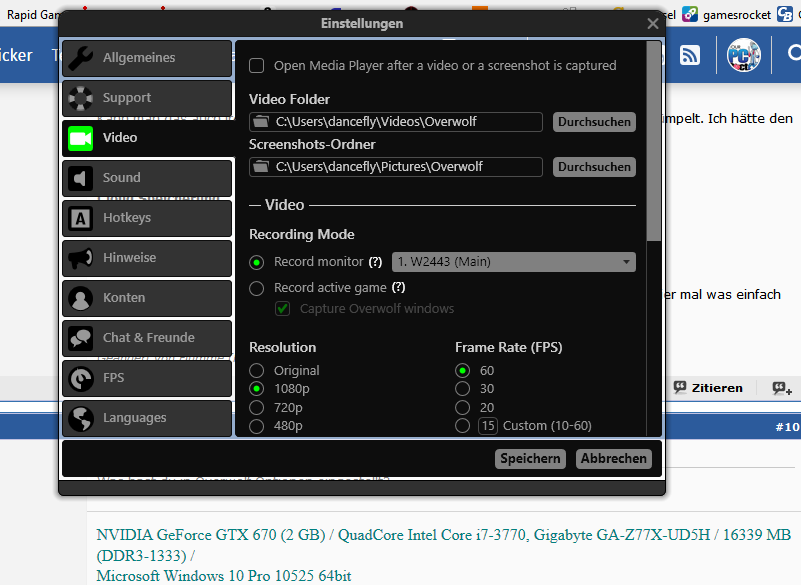Click the wrench icon for Allgemeines
The image size is (801, 585).
(81, 58)
